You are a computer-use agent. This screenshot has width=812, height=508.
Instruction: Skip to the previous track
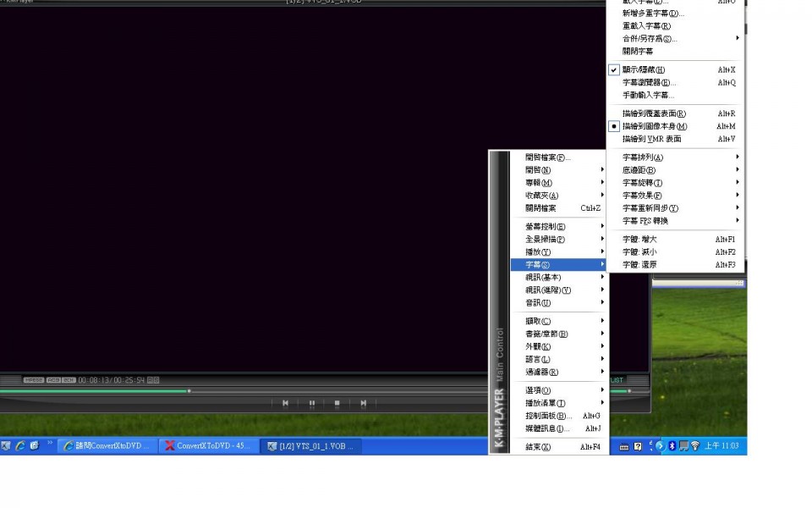click(x=286, y=404)
